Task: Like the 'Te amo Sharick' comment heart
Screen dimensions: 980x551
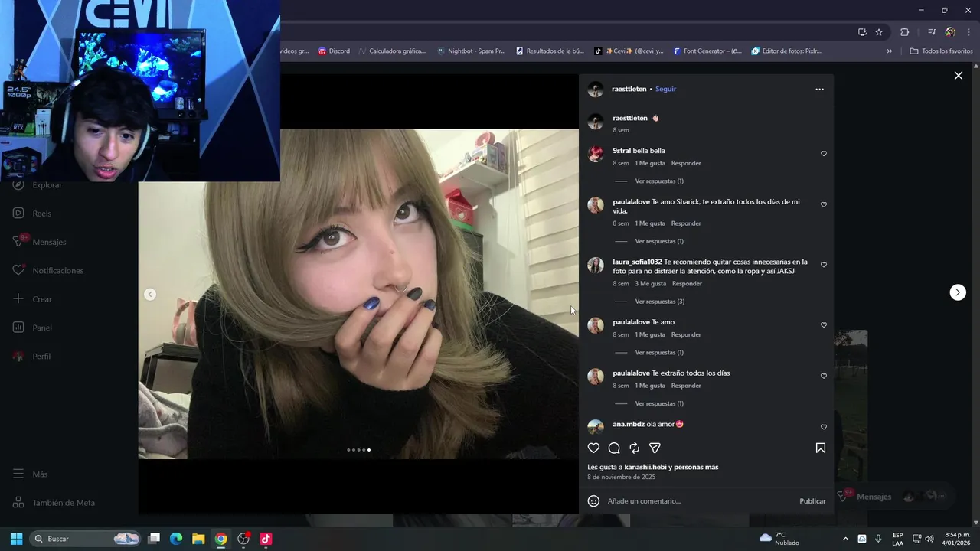Action: (x=824, y=205)
